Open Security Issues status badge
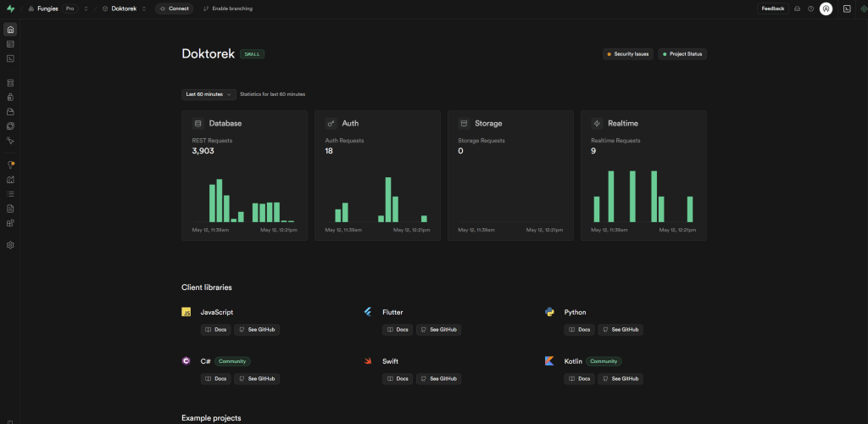Screen dimensions: 868x424 [x=628, y=54]
